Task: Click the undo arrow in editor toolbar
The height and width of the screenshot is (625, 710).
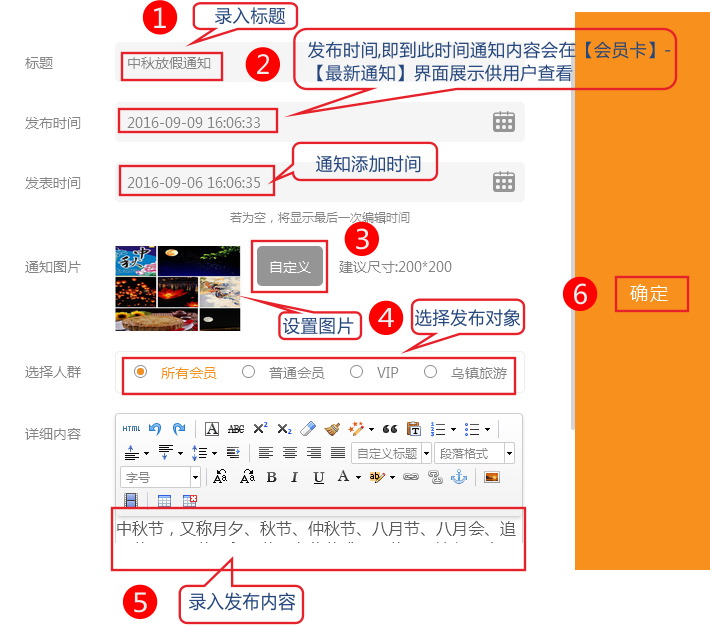Action: 155,429
